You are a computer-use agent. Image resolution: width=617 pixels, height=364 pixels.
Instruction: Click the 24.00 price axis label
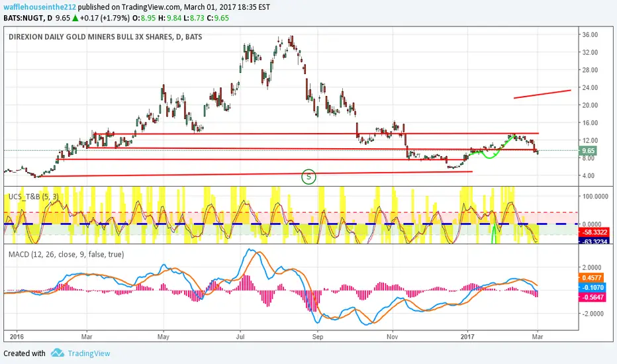(x=591, y=87)
